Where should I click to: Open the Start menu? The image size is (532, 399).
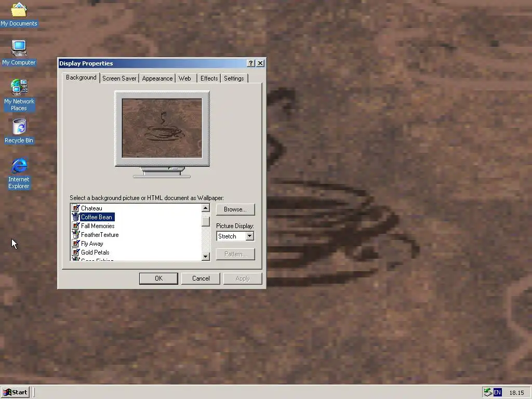(15, 392)
